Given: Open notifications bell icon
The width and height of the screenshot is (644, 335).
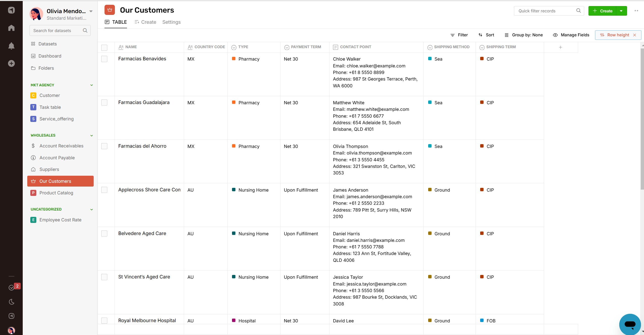Looking at the screenshot, I should click(x=11, y=46).
